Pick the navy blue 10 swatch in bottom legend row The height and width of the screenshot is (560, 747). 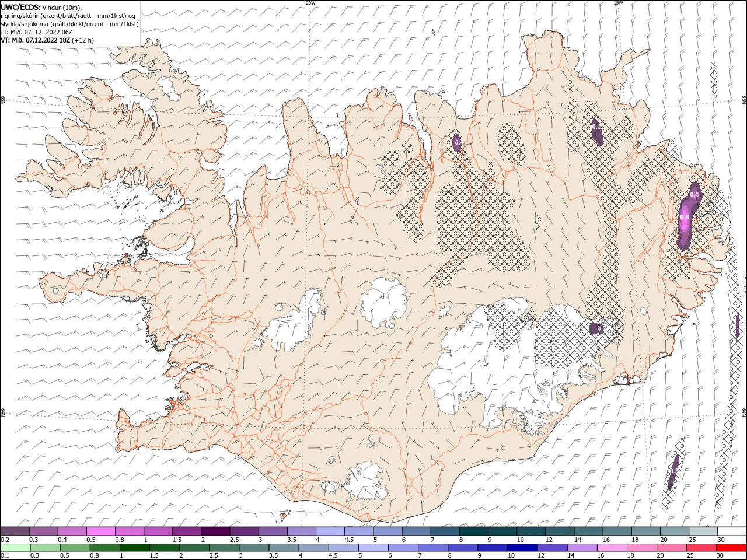coord(522,548)
